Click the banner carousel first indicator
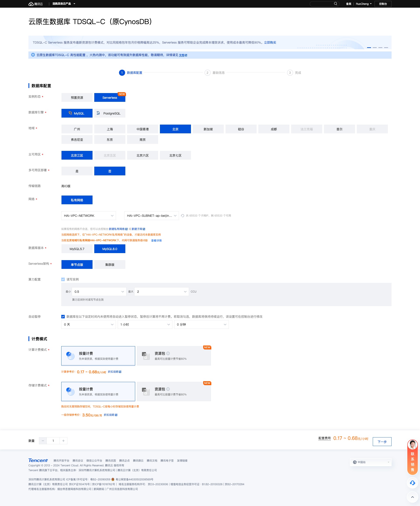This screenshot has width=420, height=506. click(x=369, y=48)
